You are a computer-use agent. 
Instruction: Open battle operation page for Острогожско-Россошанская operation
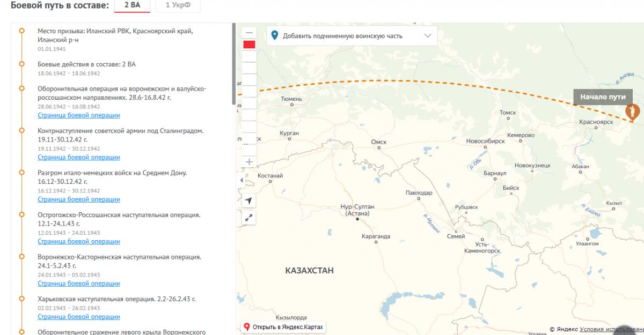pyautogui.click(x=79, y=241)
